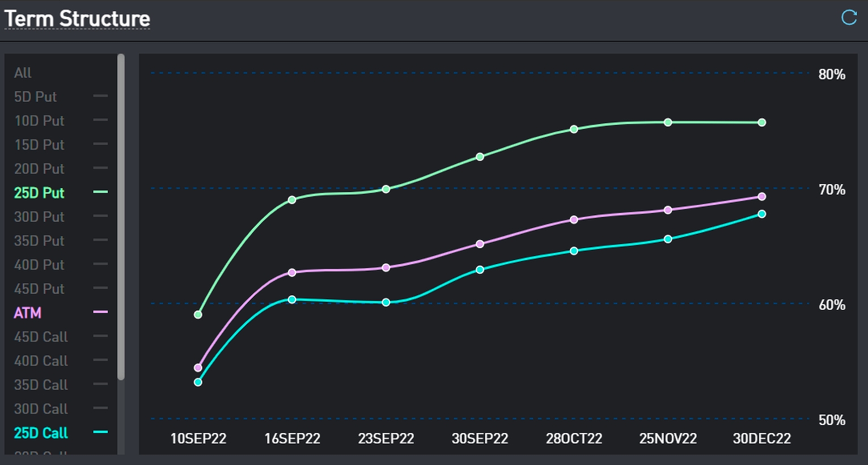Select All series in the legend
The height and width of the screenshot is (465, 868).
pos(23,73)
